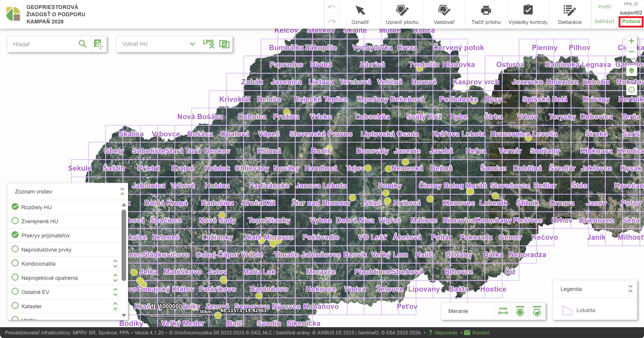Zoom in with the plus button

tap(631, 41)
